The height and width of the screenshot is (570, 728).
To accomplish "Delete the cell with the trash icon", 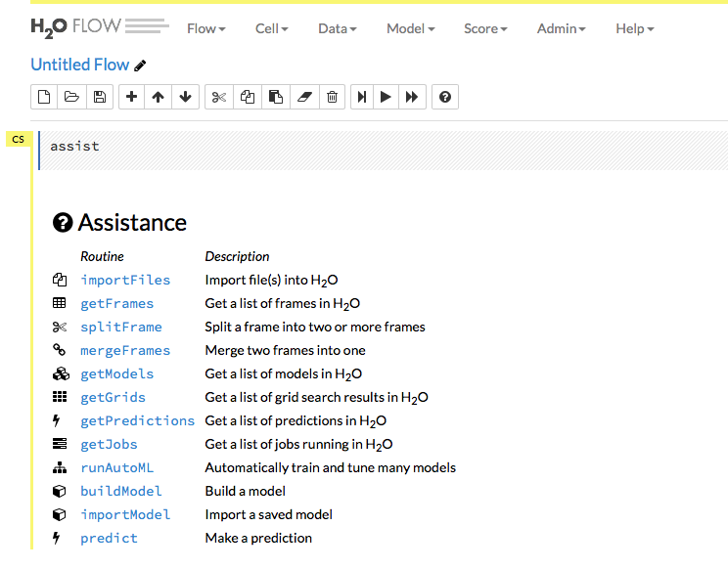I will [332, 97].
